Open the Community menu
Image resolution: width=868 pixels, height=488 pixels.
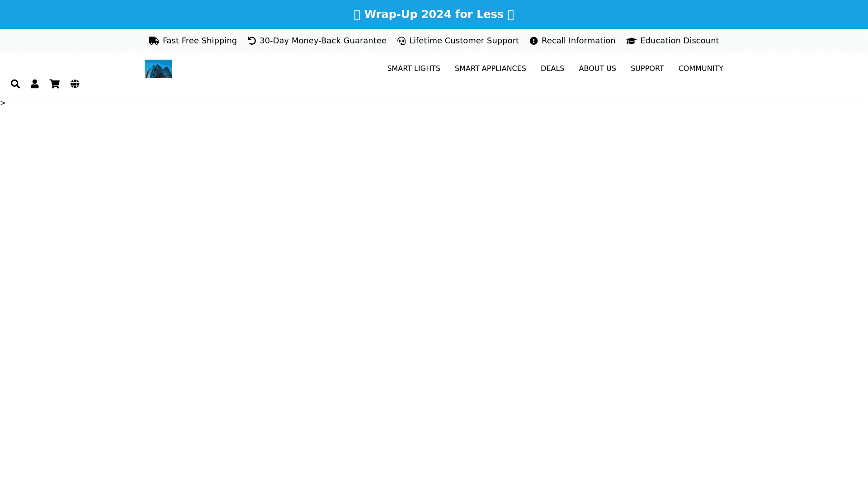click(x=700, y=69)
